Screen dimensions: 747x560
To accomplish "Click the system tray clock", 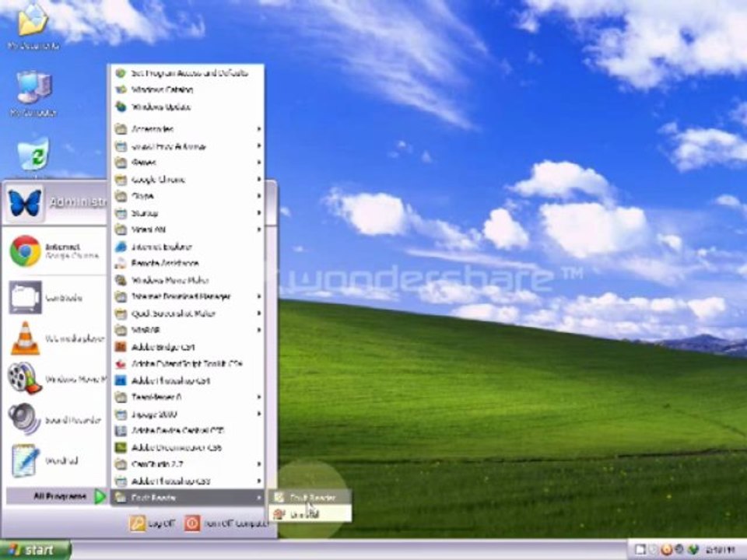I will pyautogui.click(x=719, y=550).
